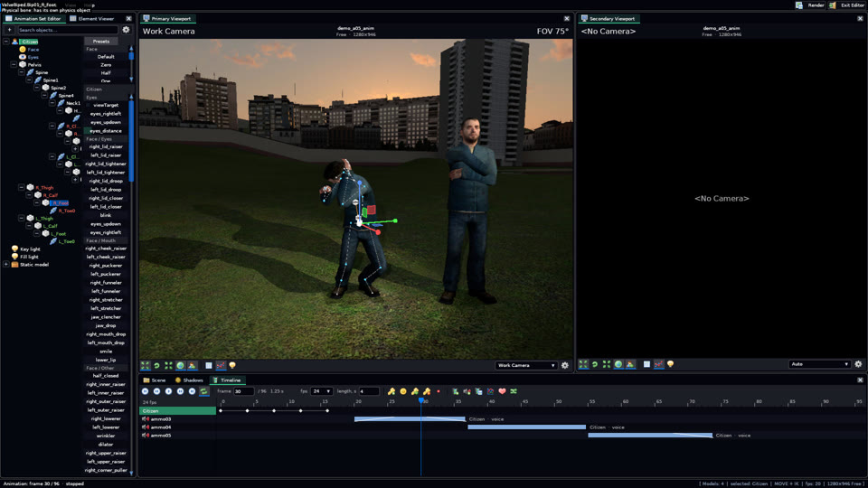Viewport: 868px width, 488px height.
Task: Click the Primary Viewport tab
Action: coord(167,19)
